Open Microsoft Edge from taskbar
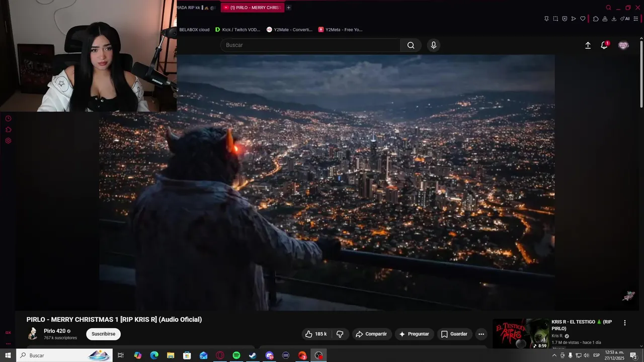Screen dimensions: 644x362 [x=154, y=355]
